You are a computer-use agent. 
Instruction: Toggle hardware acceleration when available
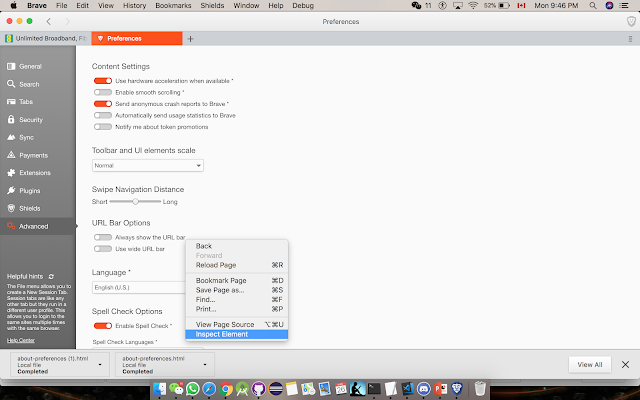coord(103,81)
